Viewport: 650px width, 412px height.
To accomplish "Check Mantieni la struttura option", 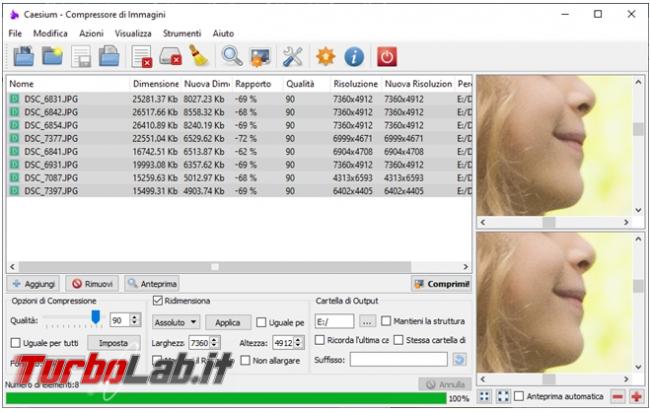I will [386, 321].
